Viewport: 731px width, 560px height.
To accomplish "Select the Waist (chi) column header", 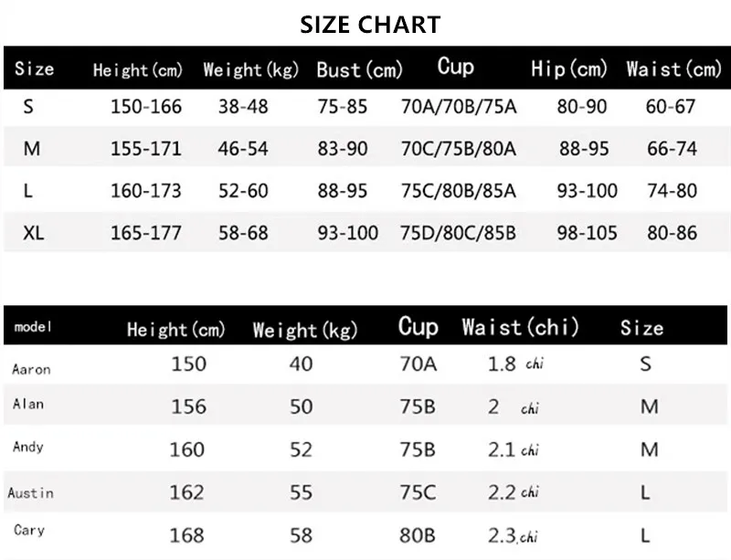I will coord(520,327).
